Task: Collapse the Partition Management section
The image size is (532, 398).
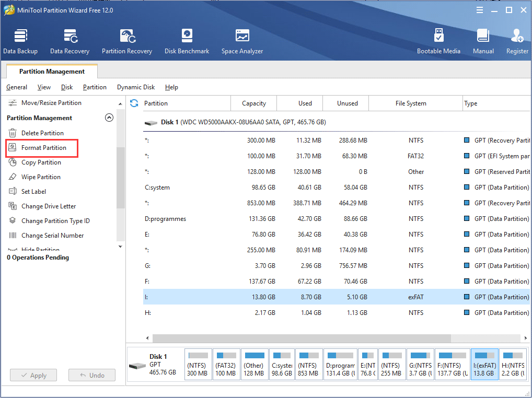Action: [109, 118]
